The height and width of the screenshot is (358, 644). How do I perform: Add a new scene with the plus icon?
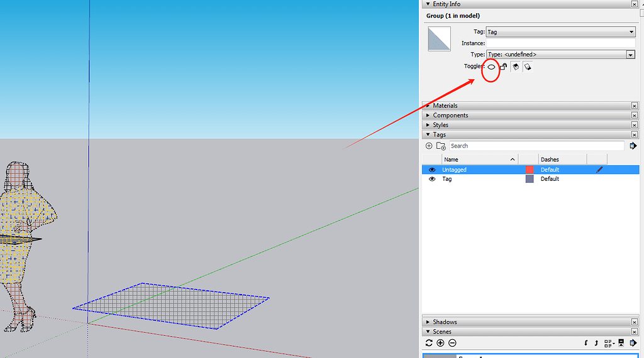pos(440,343)
